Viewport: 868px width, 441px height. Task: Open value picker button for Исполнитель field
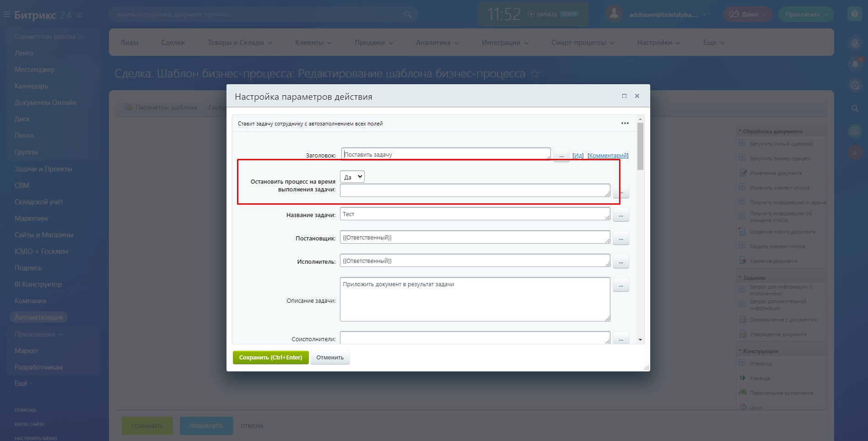621,262
